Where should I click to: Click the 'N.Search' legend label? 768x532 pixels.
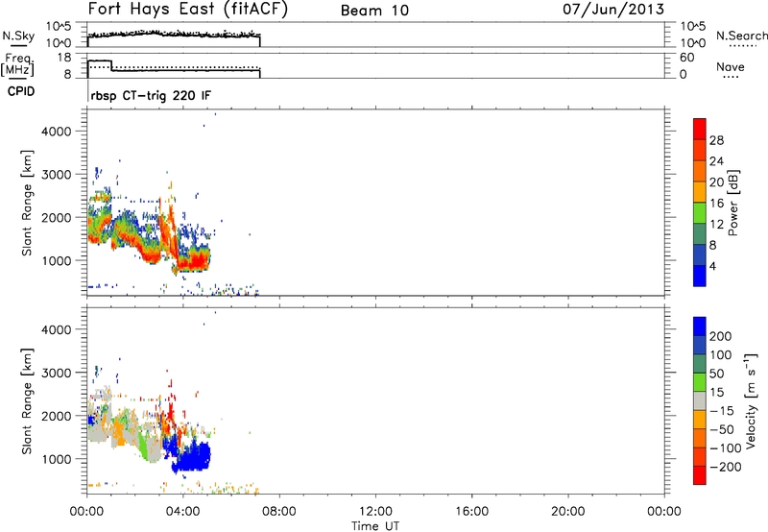tap(741, 36)
